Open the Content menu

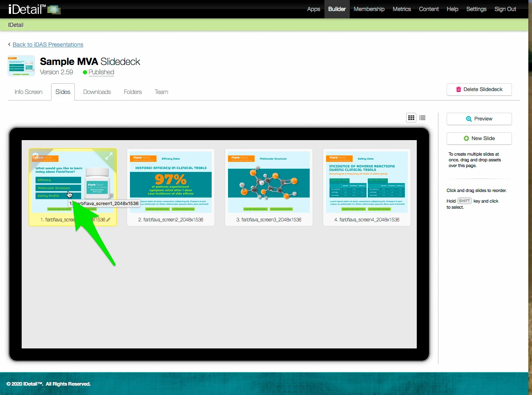429,9
